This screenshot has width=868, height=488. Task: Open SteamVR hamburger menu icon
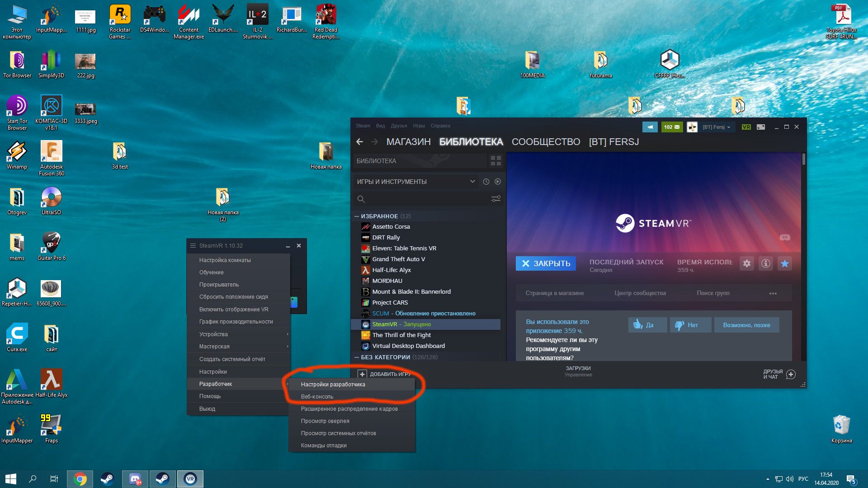point(193,246)
